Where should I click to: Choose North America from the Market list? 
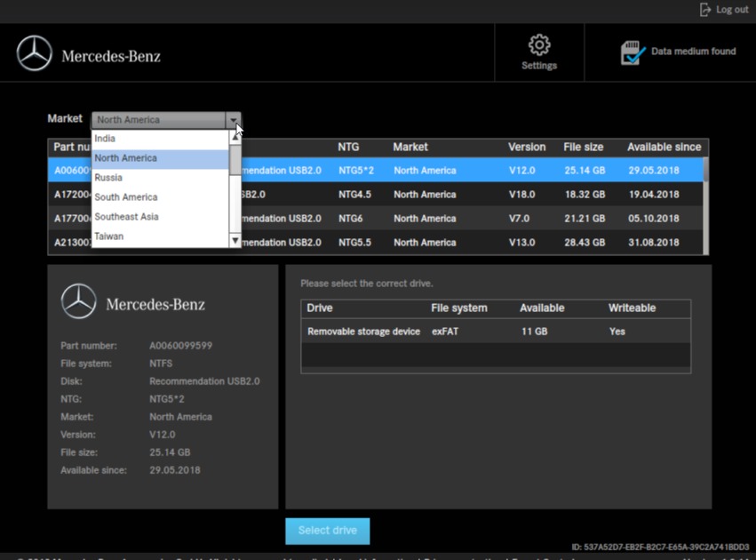[160, 158]
